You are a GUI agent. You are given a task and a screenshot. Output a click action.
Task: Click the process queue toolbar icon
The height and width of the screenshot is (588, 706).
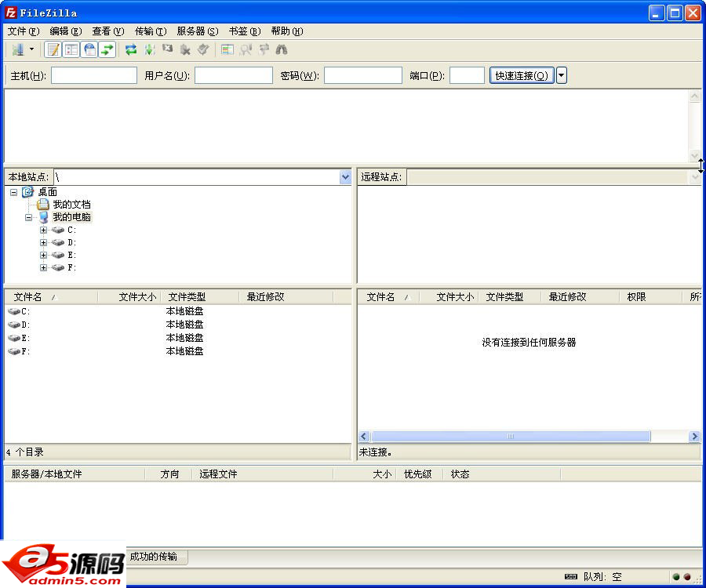pos(150,49)
